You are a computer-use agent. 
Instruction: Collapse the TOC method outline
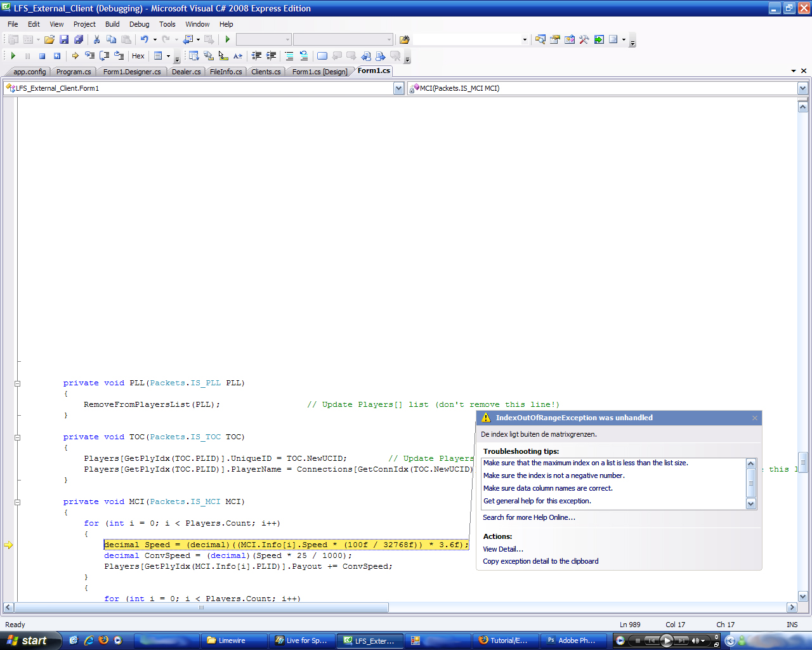coord(17,437)
